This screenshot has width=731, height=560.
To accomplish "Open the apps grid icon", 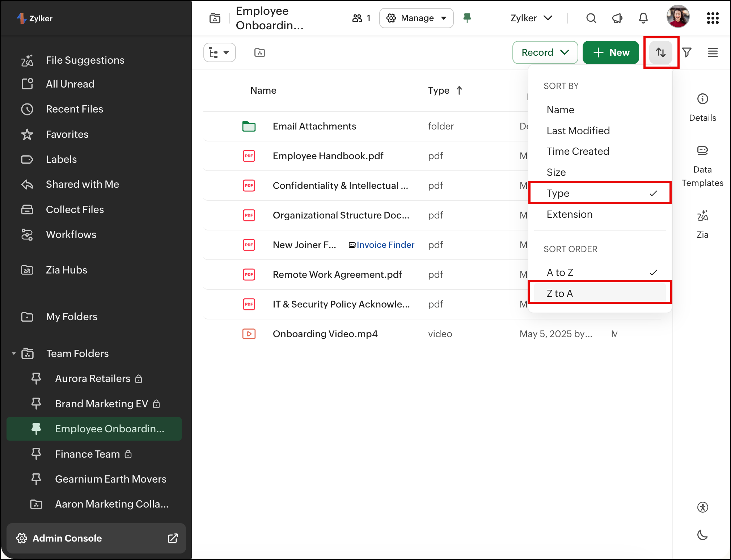I will coord(713,18).
